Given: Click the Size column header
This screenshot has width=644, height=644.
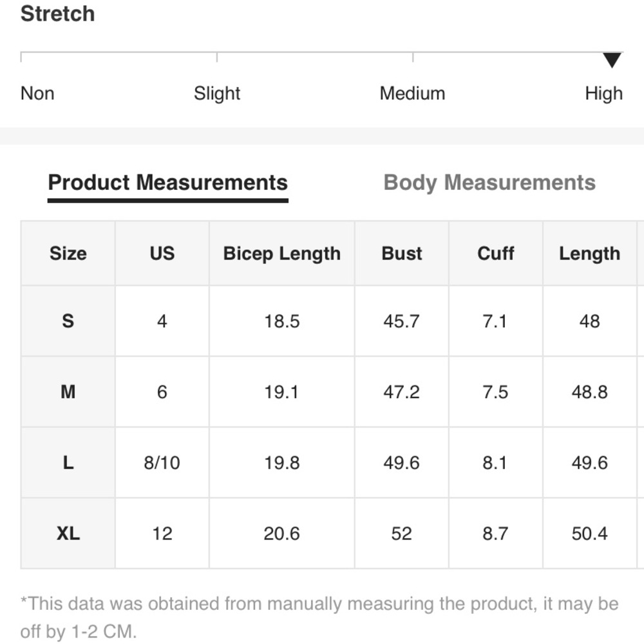Looking at the screenshot, I should 68,254.
